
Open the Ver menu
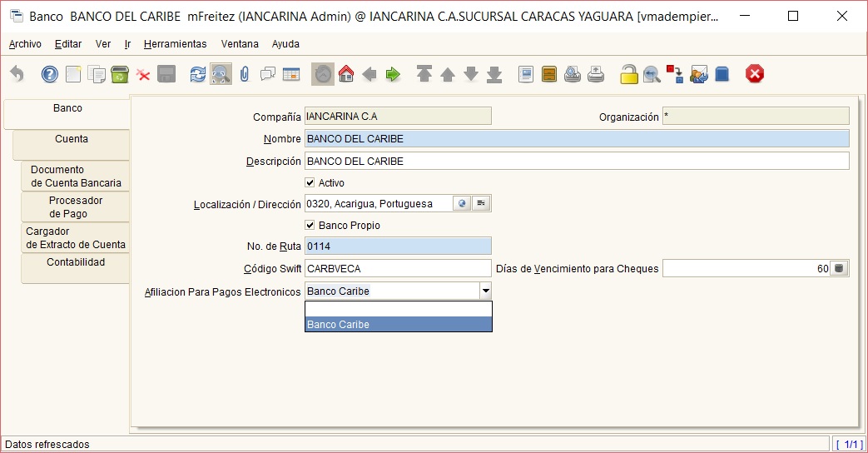[103, 44]
